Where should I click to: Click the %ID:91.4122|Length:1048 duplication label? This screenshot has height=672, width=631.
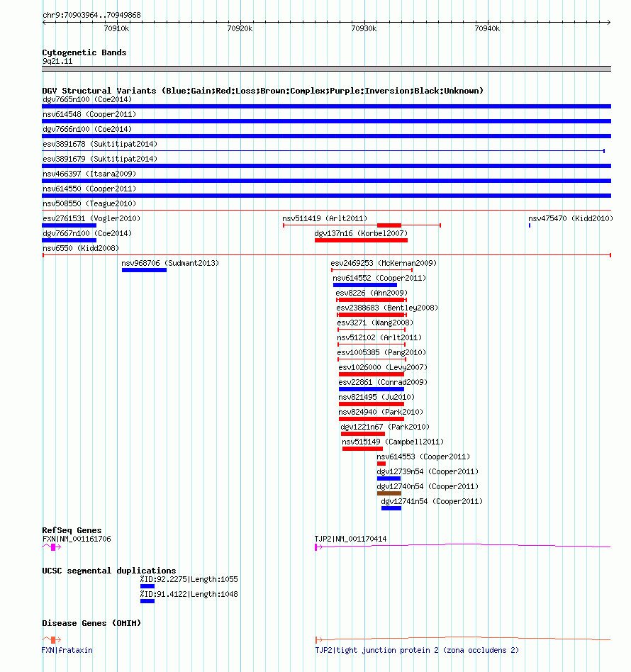[189, 595]
